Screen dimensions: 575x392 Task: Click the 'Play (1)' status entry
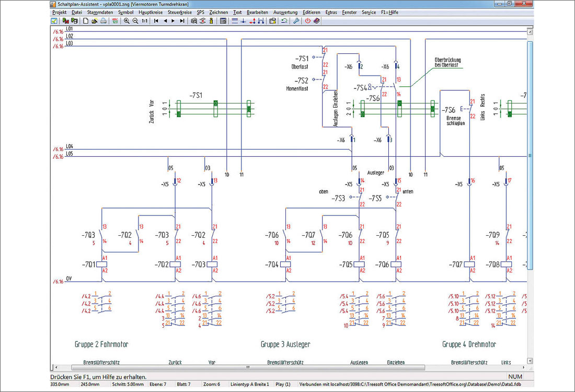tap(283, 384)
